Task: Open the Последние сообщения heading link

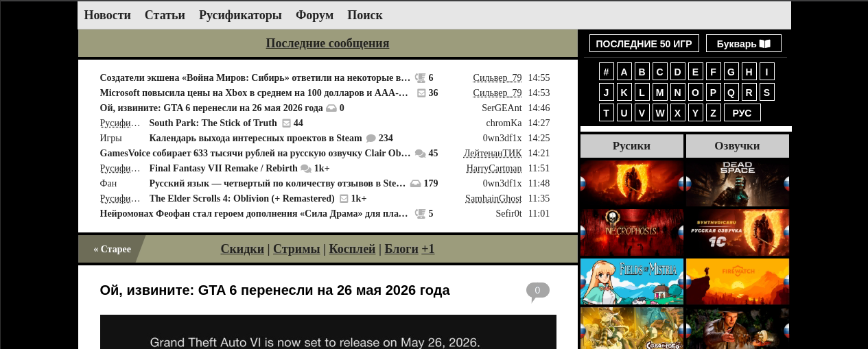Action: [x=327, y=43]
